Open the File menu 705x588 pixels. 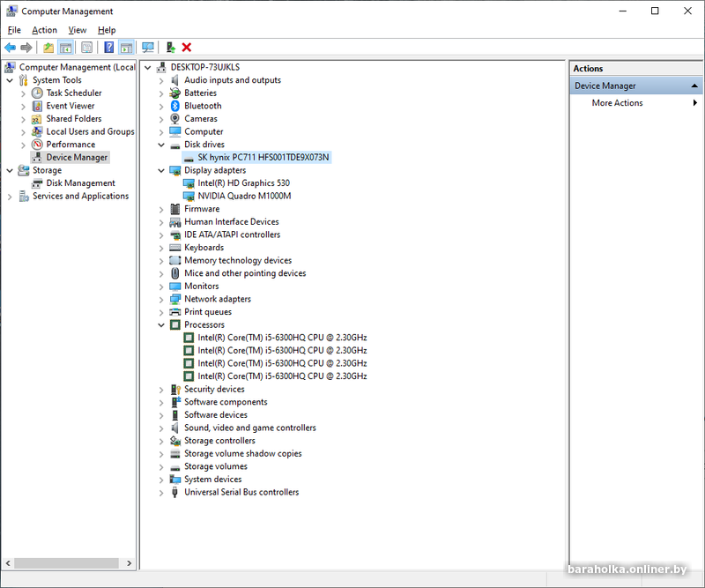tap(14, 30)
